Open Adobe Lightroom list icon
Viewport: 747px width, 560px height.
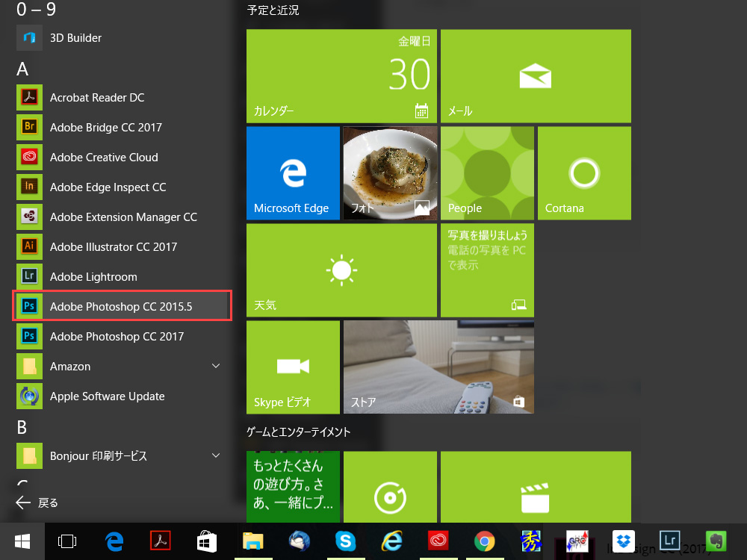pos(29,277)
